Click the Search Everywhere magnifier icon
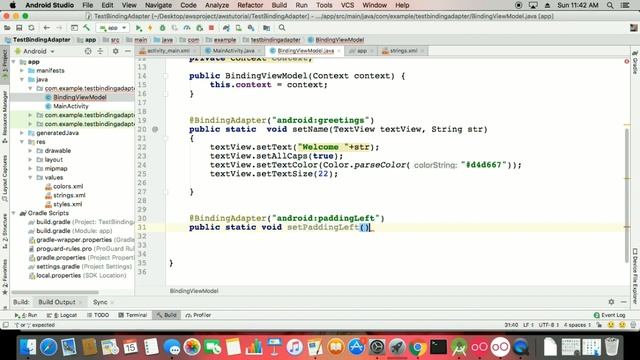This screenshot has height=360, width=640. tap(282, 28)
